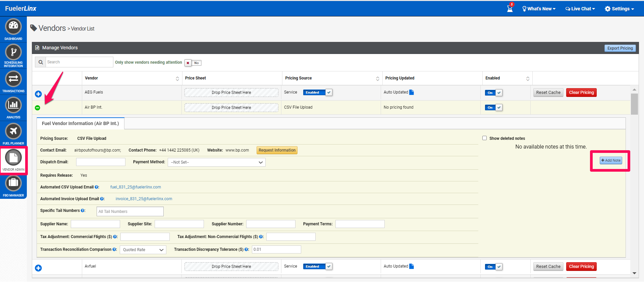Viewport: 644px width, 284px height.
Task: Open the Settings menu
Action: pos(620,9)
